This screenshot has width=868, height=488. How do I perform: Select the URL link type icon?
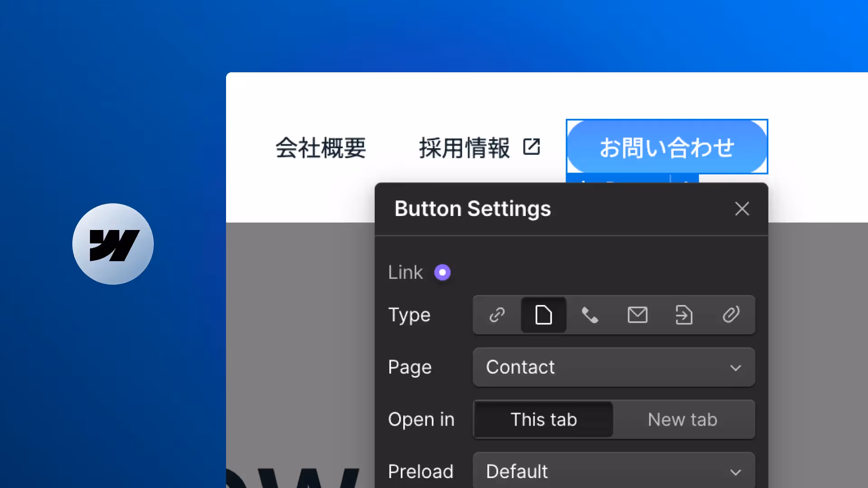click(x=497, y=315)
